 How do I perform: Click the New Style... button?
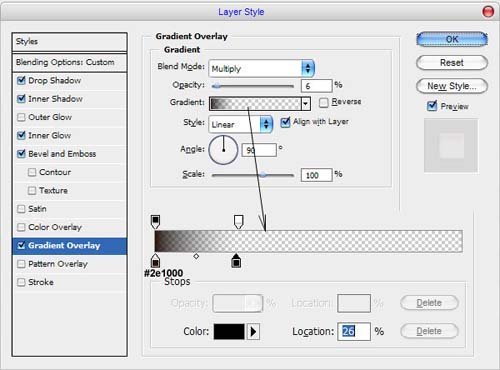point(452,86)
